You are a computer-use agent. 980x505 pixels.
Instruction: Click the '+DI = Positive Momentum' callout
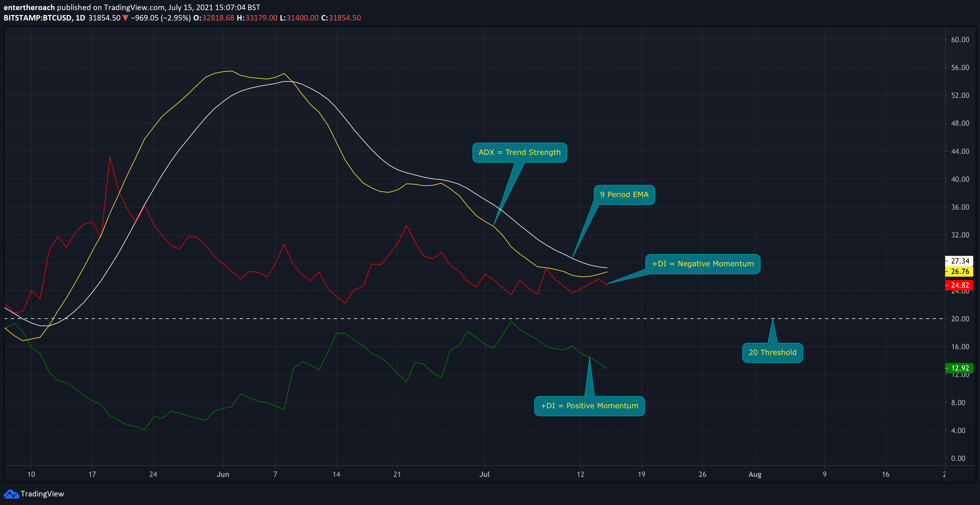589,406
